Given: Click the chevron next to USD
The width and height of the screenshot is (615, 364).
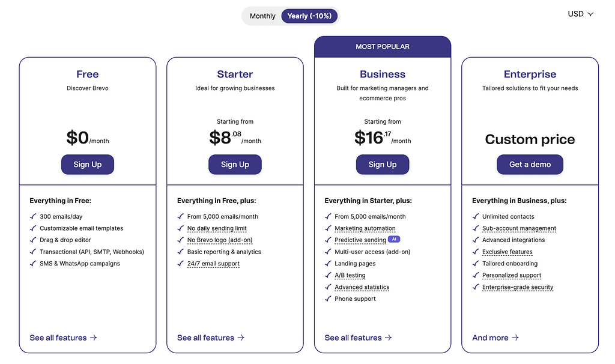Looking at the screenshot, I should coord(591,14).
